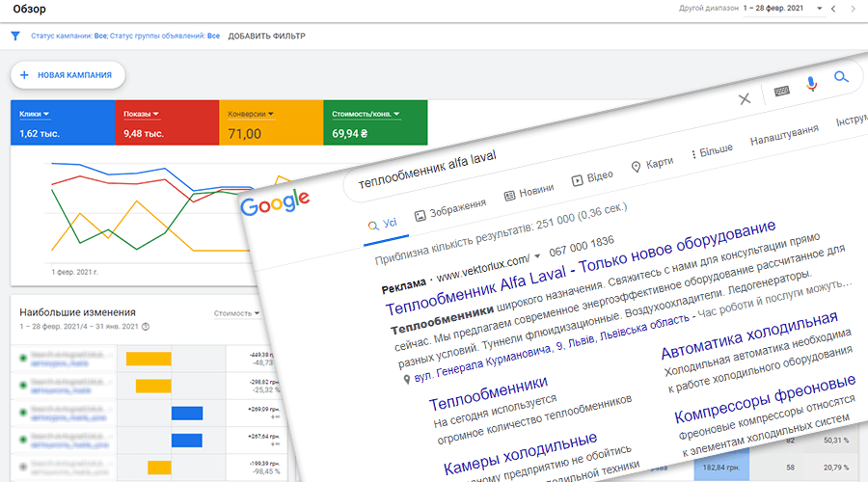Open the Конверсии metric dropdown

click(251, 114)
